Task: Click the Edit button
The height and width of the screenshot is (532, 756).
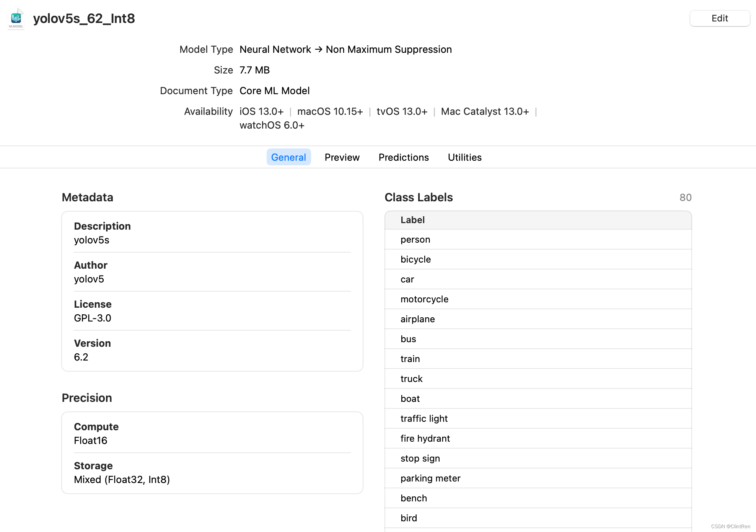Action: 719,18
